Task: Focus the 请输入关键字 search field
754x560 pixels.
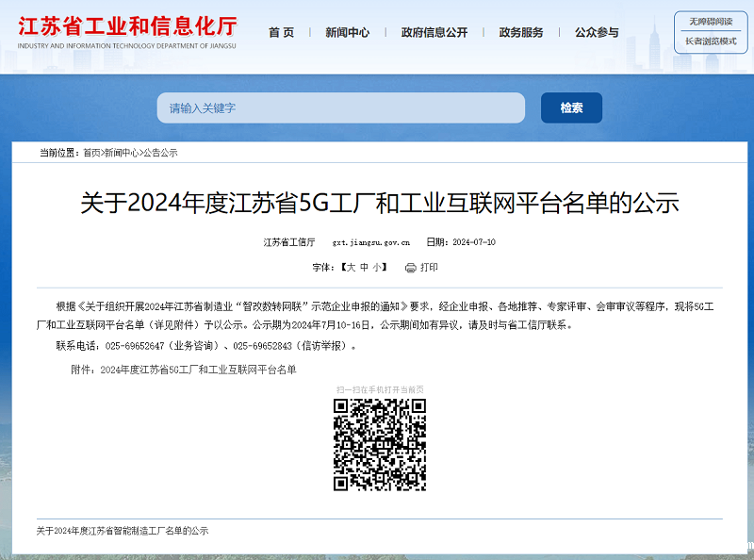Action: click(340, 107)
